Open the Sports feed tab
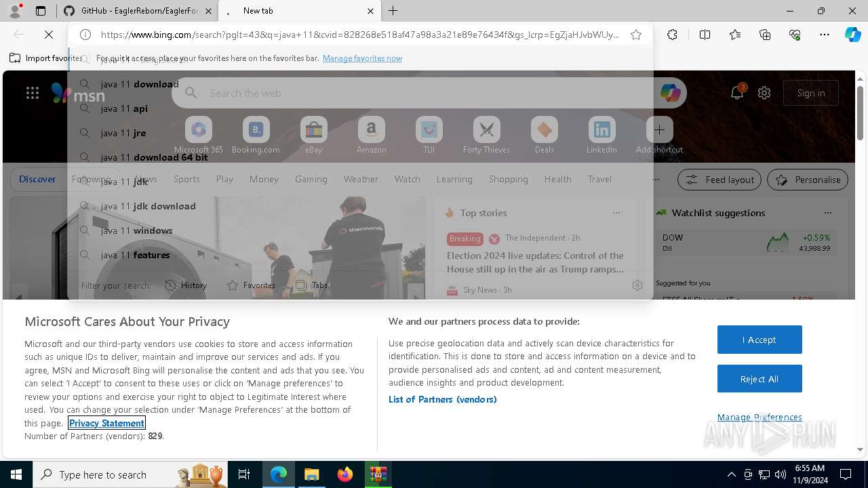The width and height of the screenshot is (868, 488). coord(186,179)
